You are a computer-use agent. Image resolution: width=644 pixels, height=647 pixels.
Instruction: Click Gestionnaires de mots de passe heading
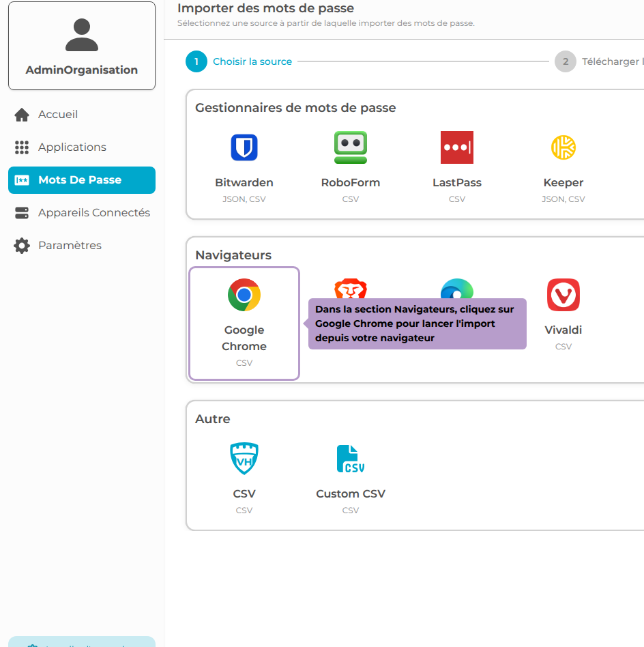coord(295,108)
